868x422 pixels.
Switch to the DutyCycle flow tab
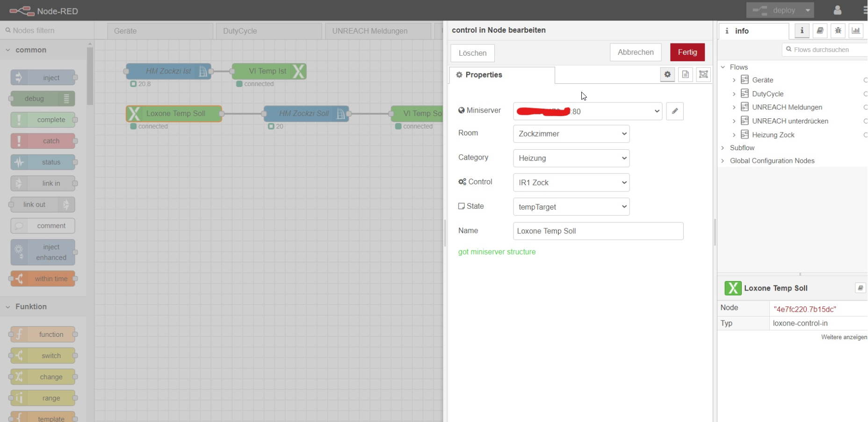tap(269, 31)
